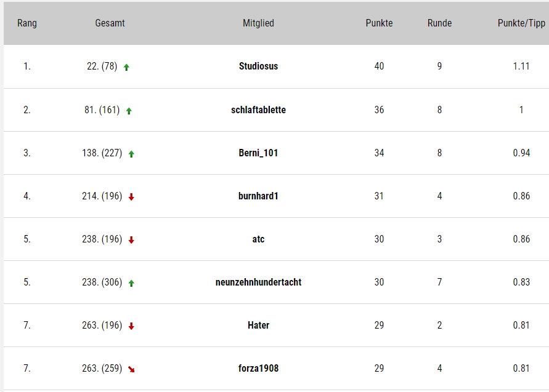Open member Berni_101 profile
This screenshot has width=549, height=392.
(258, 153)
